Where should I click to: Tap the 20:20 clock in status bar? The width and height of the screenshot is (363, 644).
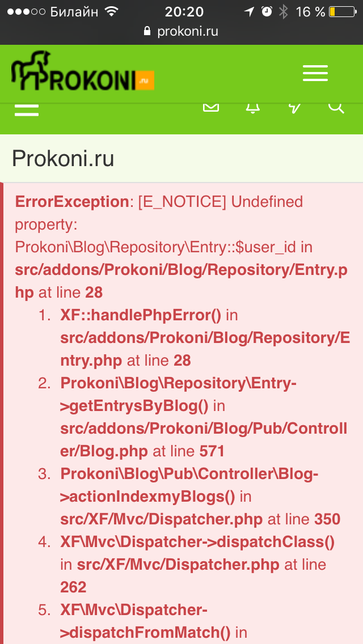(184, 12)
